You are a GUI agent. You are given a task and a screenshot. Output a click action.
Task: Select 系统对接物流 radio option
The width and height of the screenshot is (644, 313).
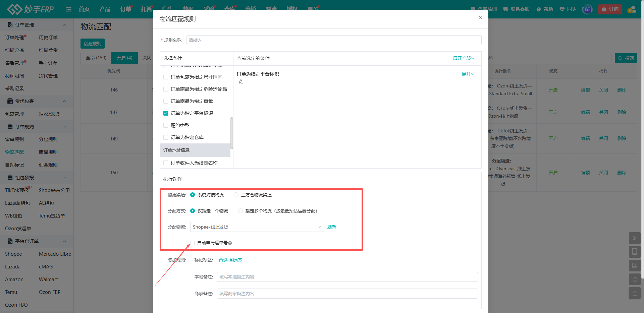click(193, 195)
